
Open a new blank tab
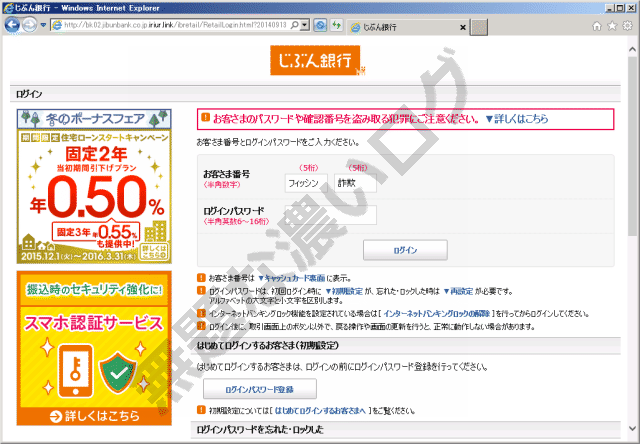(478, 27)
